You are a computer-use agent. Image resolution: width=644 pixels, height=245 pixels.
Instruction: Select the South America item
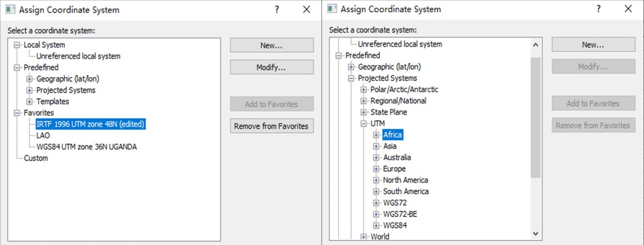(x=406, y=191)
